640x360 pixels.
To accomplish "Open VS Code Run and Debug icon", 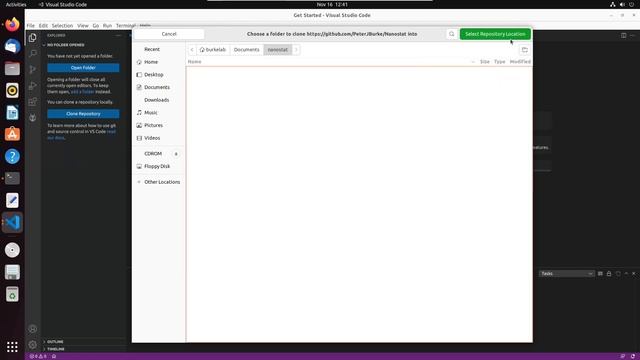I will (33, 86).
